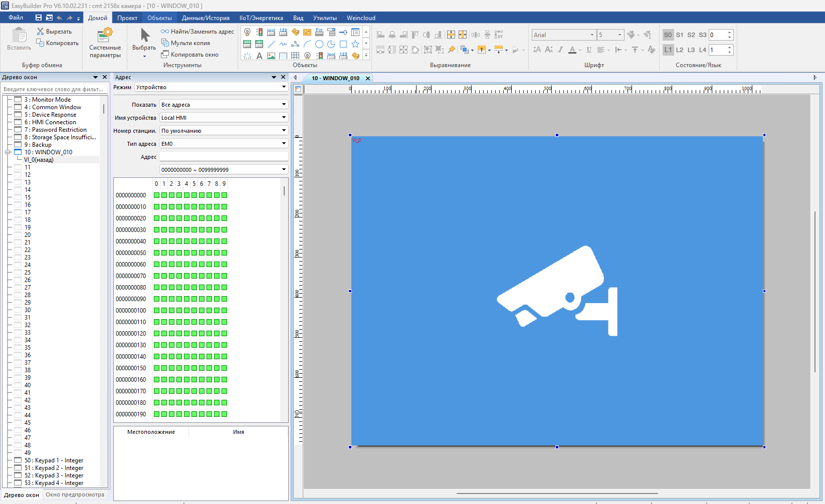The image size is (825, 504).
Task: Click the Адрес input field
Action: pyautogui.click(x=223, y=157)
